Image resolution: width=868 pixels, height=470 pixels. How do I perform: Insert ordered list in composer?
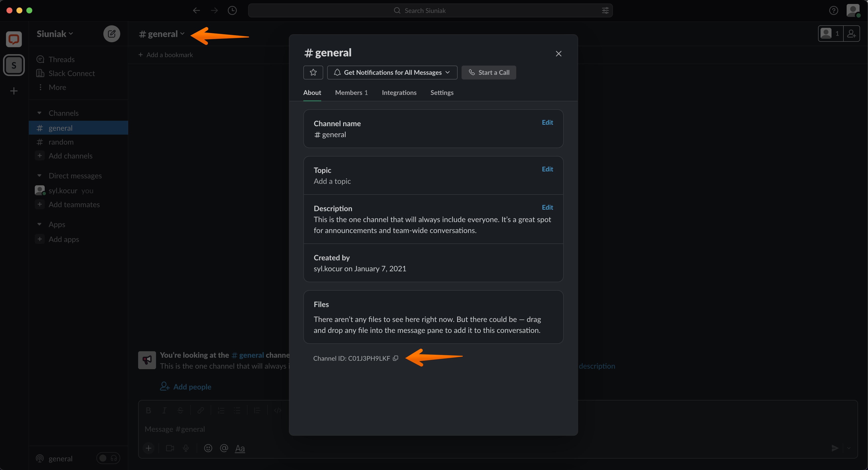click(x=221, y=410)
